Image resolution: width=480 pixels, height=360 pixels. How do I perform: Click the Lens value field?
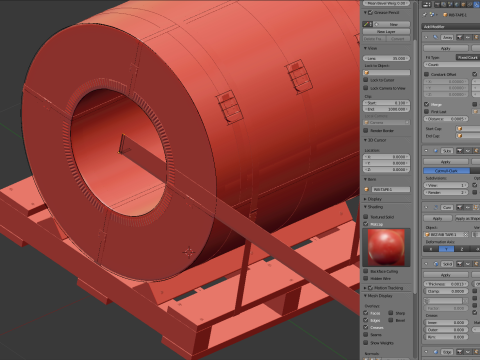(x=386, y=58)
